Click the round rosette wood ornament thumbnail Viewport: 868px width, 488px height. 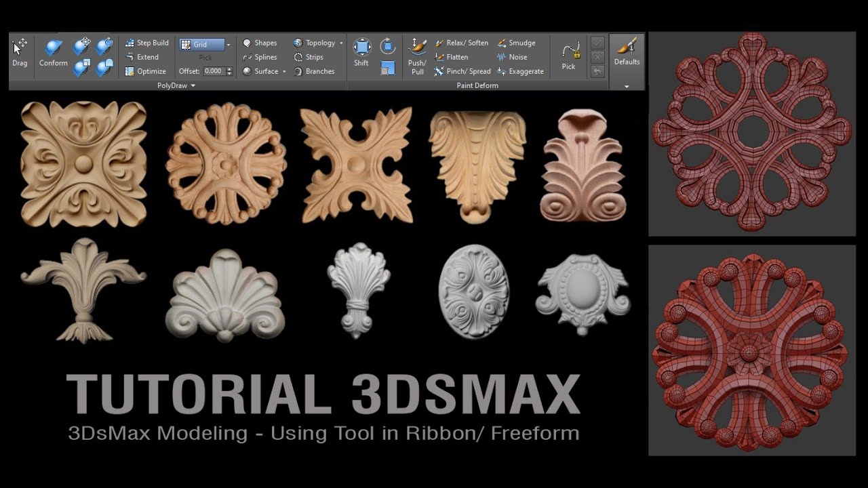226,164
